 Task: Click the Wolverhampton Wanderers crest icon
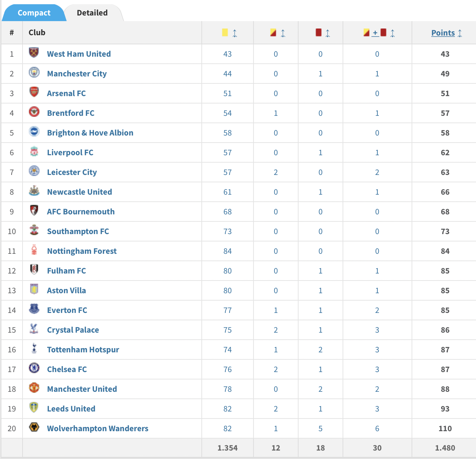pyautogui.click(x=34, y=427)
